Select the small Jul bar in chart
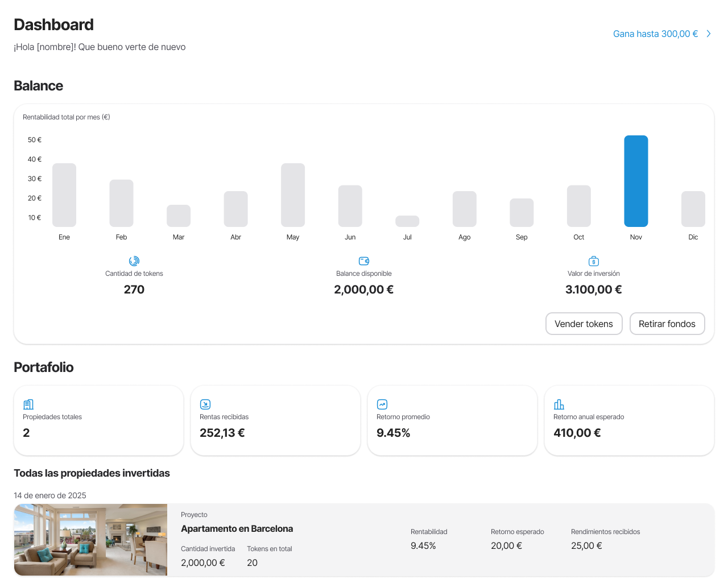Image resolution: width=728 pixels, height=583 pixels. 407,221
